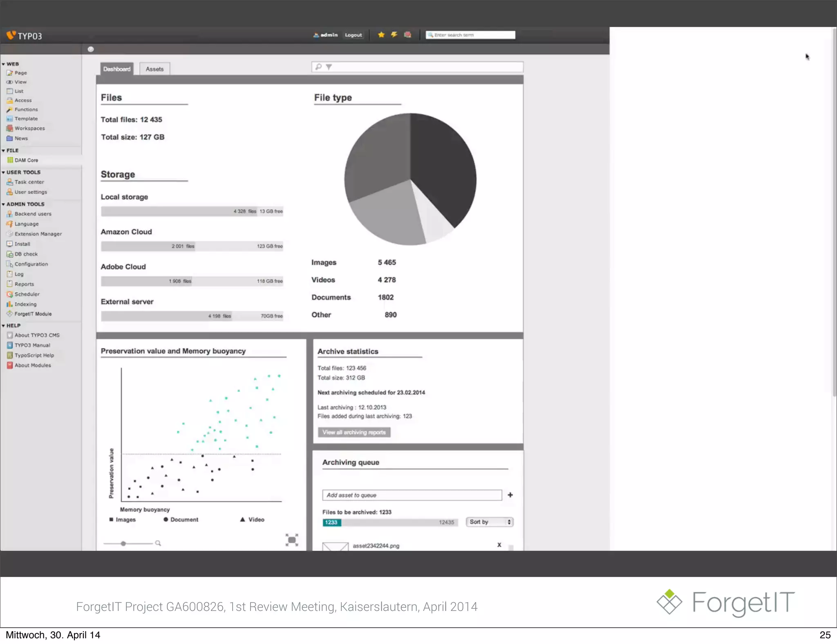
Task: Click the zoom slider handle under the chart
Action: [x=123, y=543]
